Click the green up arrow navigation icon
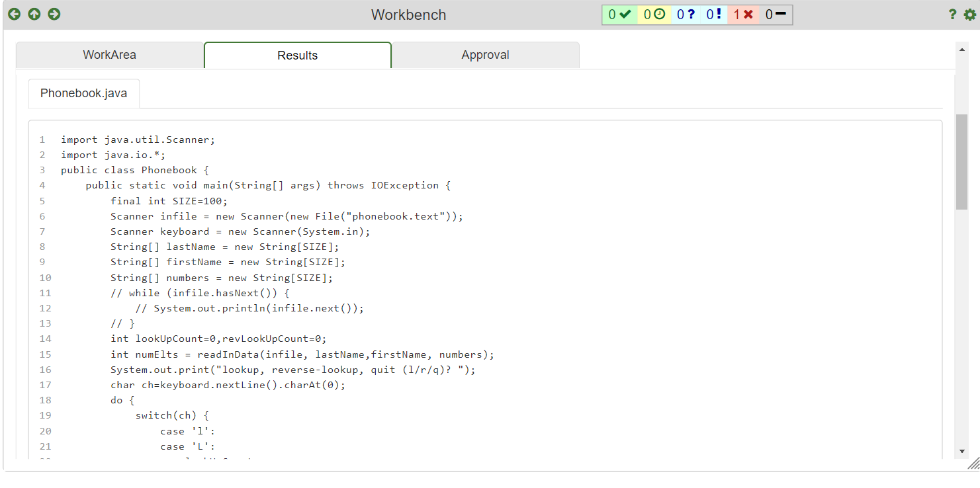The height and width of the screenshot is (488, 980). pos(34,14)
